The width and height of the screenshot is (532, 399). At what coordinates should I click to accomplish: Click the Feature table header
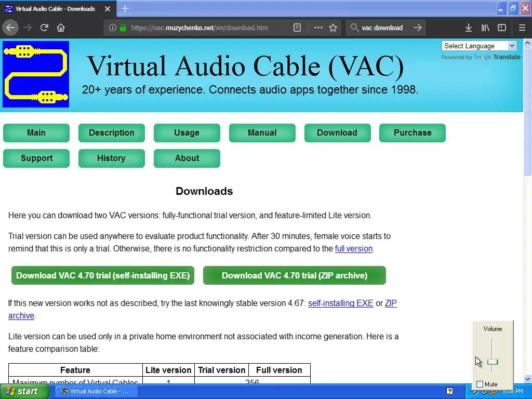click(75, 370)
